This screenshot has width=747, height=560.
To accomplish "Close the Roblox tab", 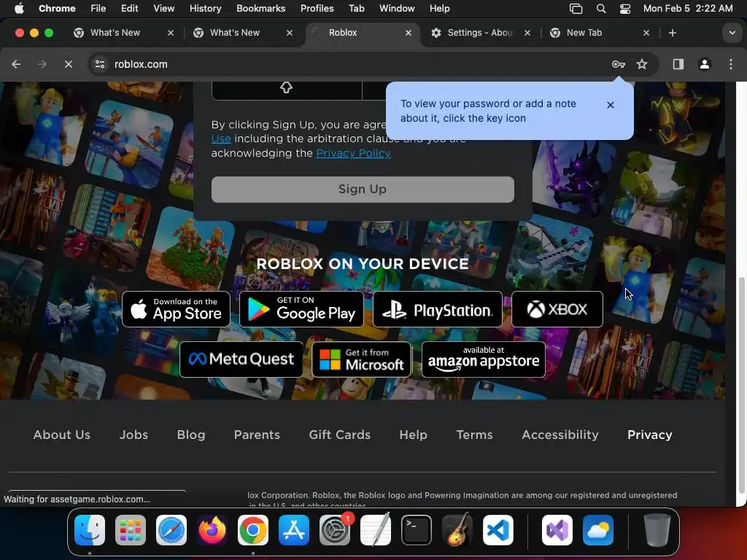I will click(409, 33).
